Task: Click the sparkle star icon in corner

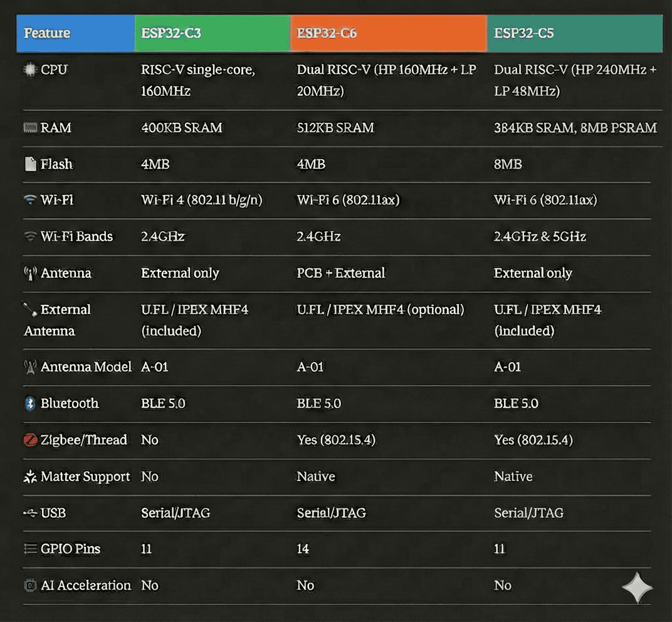Action: tap(637, 588)
